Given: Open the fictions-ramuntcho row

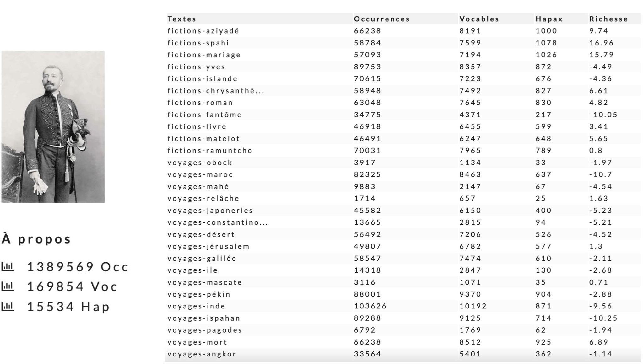Looking at the screenshot, I should [x=404, y=150].
